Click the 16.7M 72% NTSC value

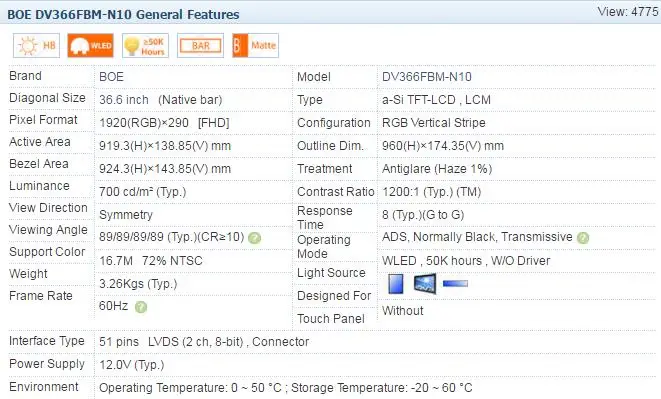[x=151, y=261]
